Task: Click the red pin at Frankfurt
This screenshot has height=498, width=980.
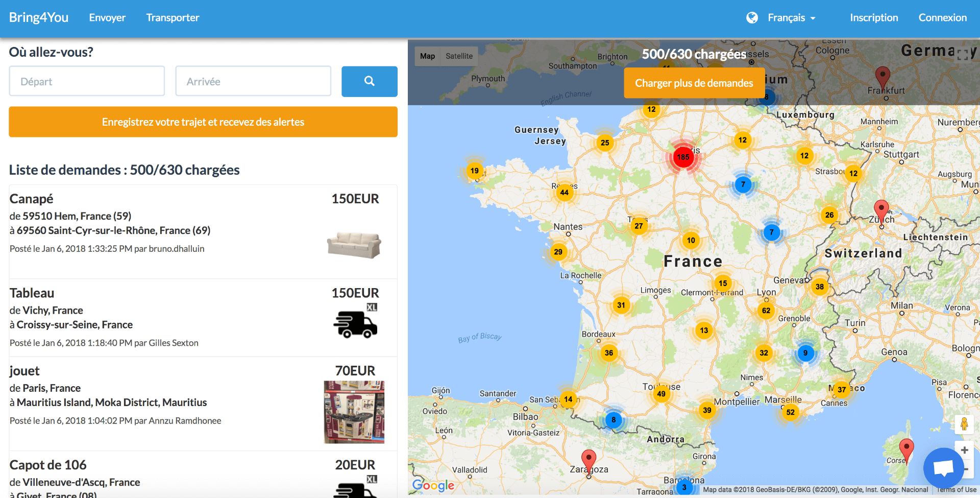Action: pyautogui.click(x=883, y=79)
